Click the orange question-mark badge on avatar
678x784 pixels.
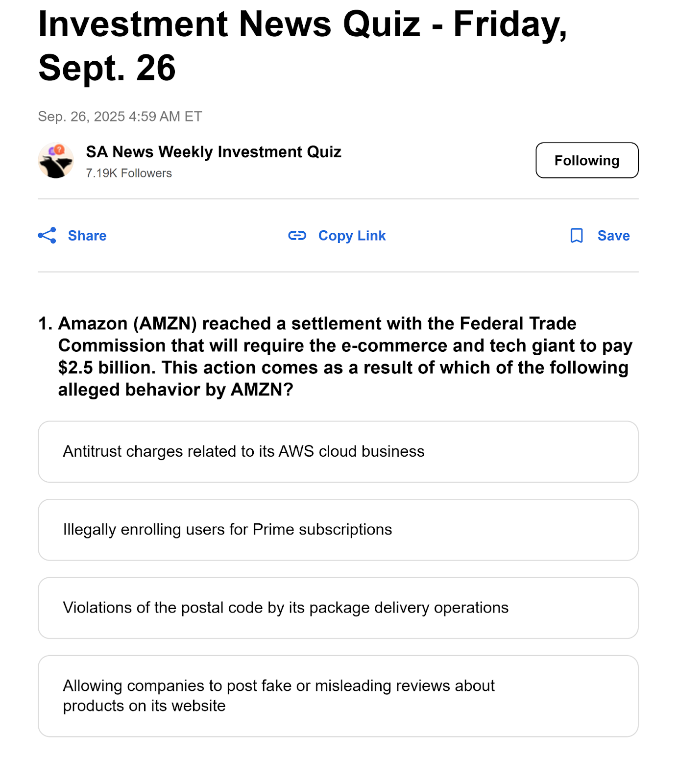(x=59, y=149)
